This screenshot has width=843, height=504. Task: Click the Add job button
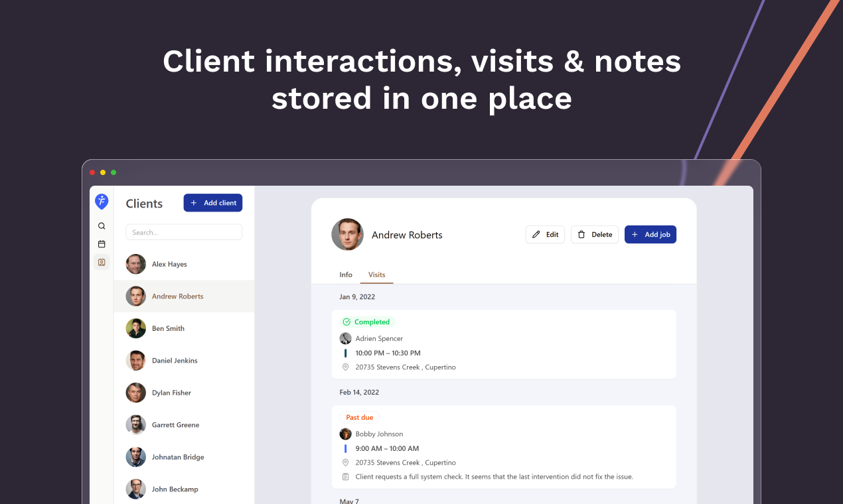click(651, 235)
